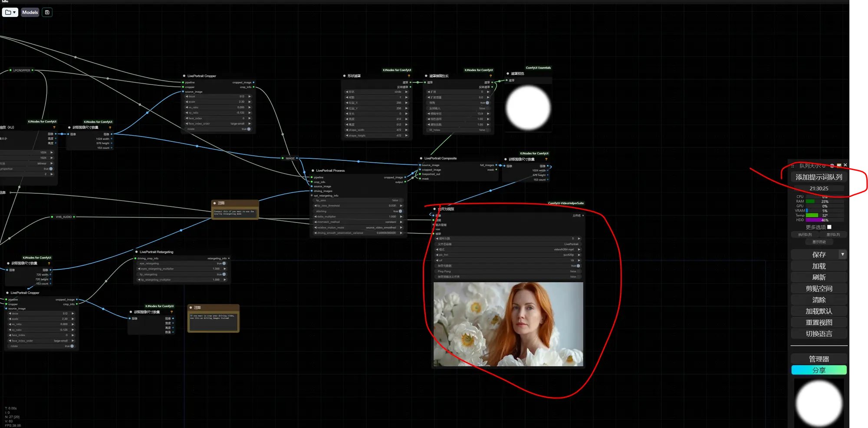The width and height of the screenshot is (868, 428).
Task: Load default workflow with 加载默认
Action: [x=819, y=311]
